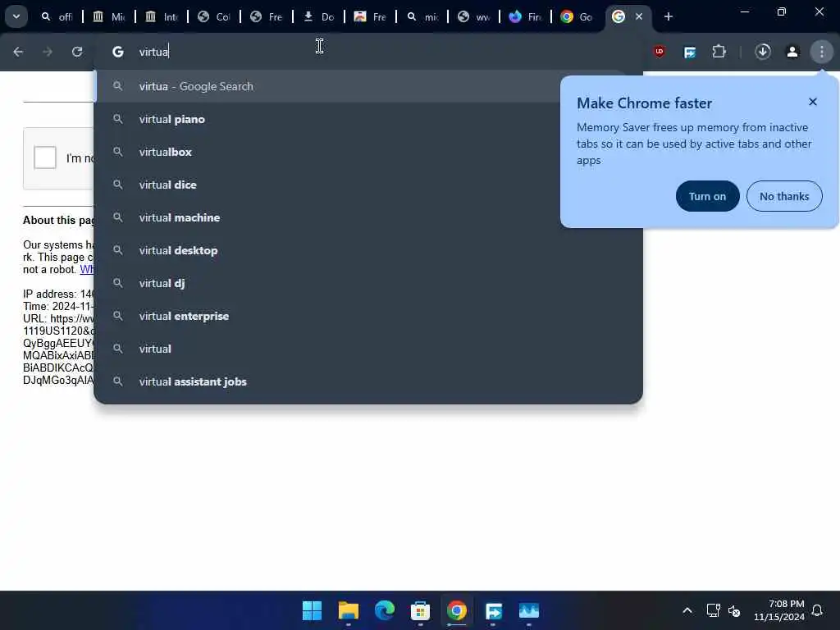Open the Extensions puzzle menu
This screenshot has width=840, height=630.
click(x=719, y=52)
